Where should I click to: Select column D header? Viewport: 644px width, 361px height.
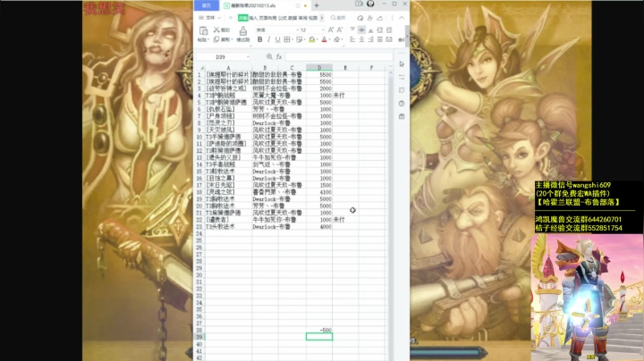319,68
